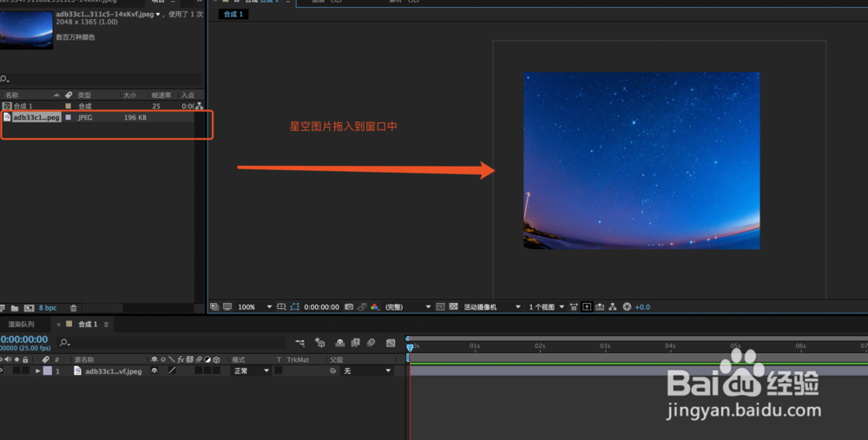
Task: Open the (完整) resolution dropdown
Action: tap(407, 307)
